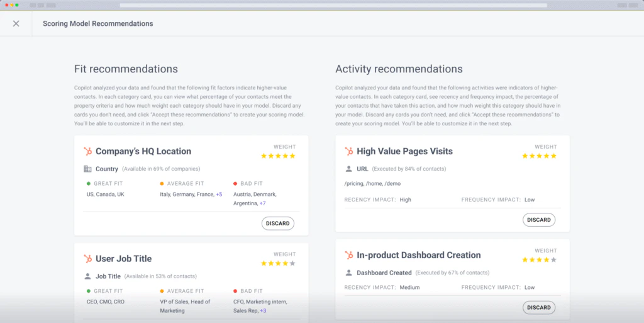Close the Scoring Model Recommendations panel

tap(16, 24)
